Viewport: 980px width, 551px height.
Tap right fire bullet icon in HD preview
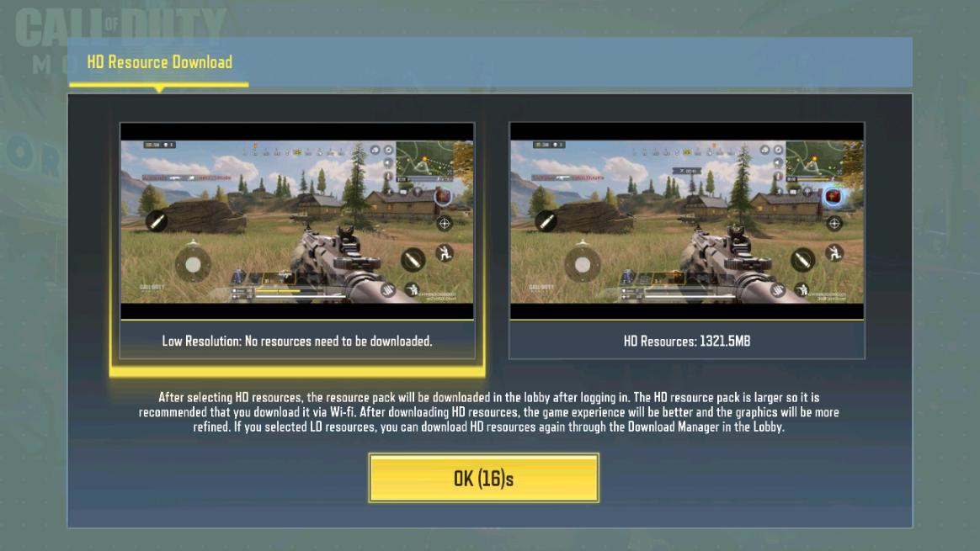click(802, 258)
